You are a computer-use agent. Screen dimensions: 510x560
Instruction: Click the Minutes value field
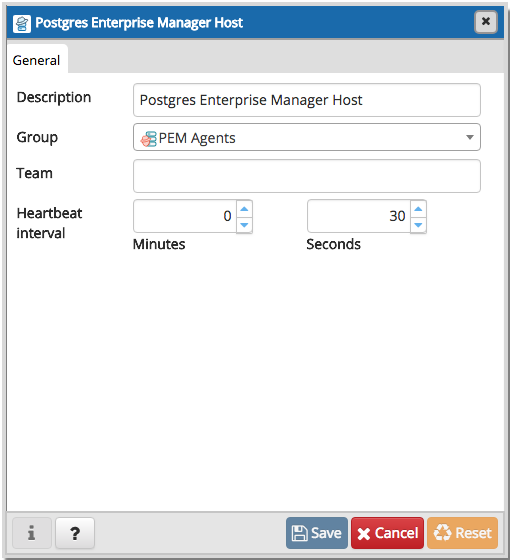pyautogui.click(x=185, y=216)
